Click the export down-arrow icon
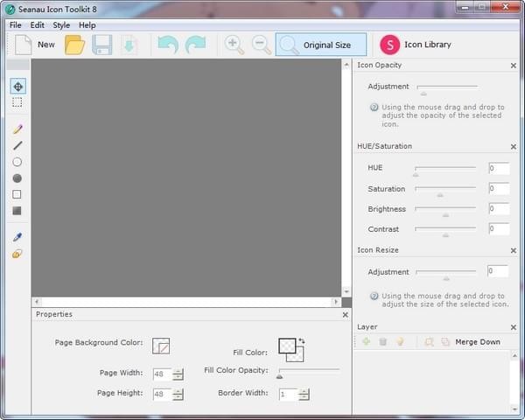525x420 pixels. (129, 45)
